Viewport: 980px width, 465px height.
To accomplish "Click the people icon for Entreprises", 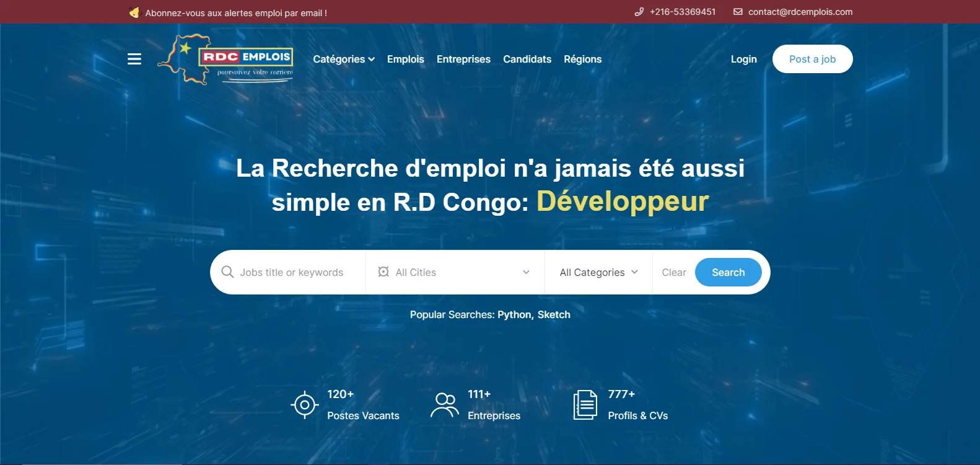I will coord(445,405).
